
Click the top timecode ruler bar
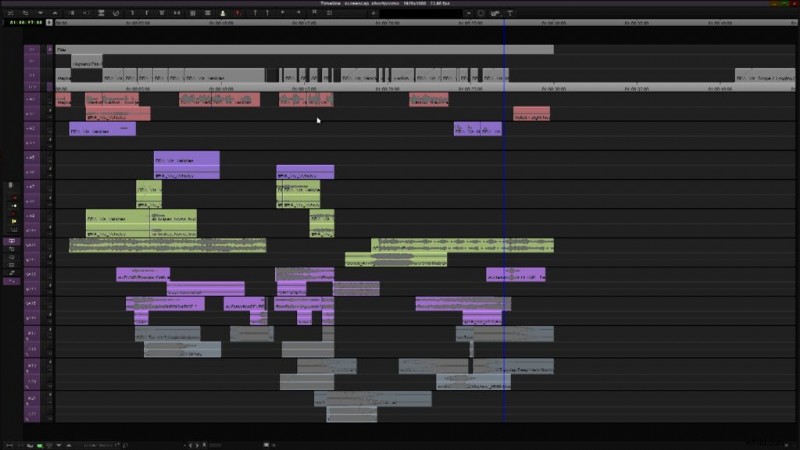(x=424, y=22)
